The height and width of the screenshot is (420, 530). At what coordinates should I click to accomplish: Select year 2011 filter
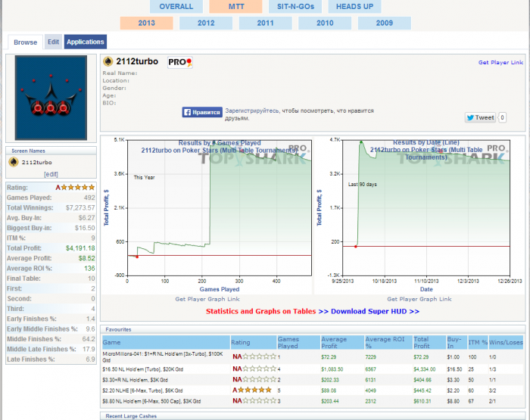pos(265,23)
